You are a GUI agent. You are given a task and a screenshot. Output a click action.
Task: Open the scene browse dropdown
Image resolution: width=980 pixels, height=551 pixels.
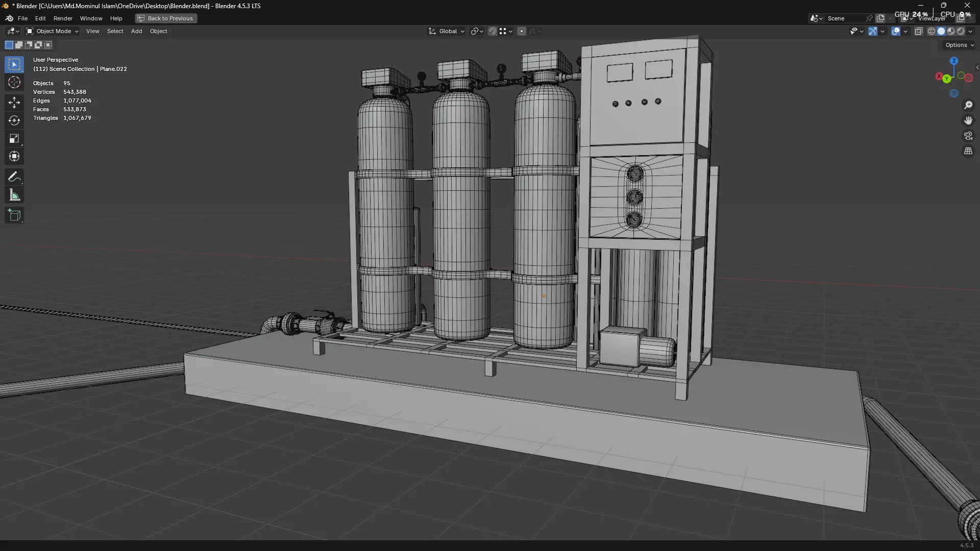(816, 18)
